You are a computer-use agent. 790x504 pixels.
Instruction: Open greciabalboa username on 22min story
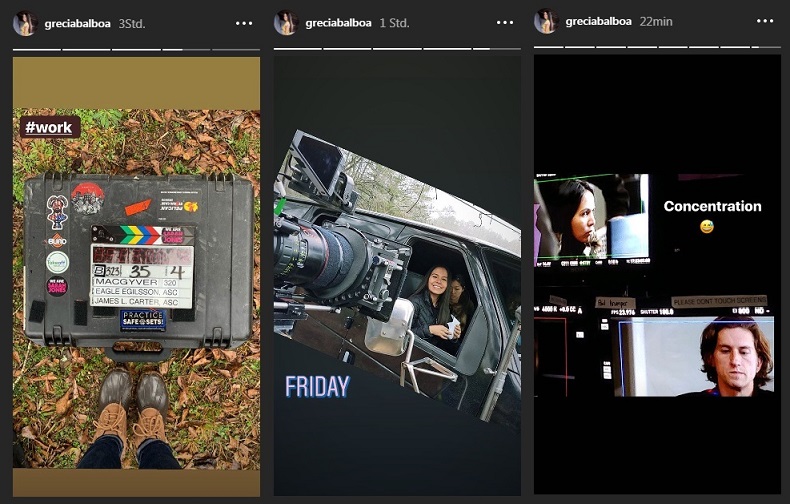tap(599, 22)
